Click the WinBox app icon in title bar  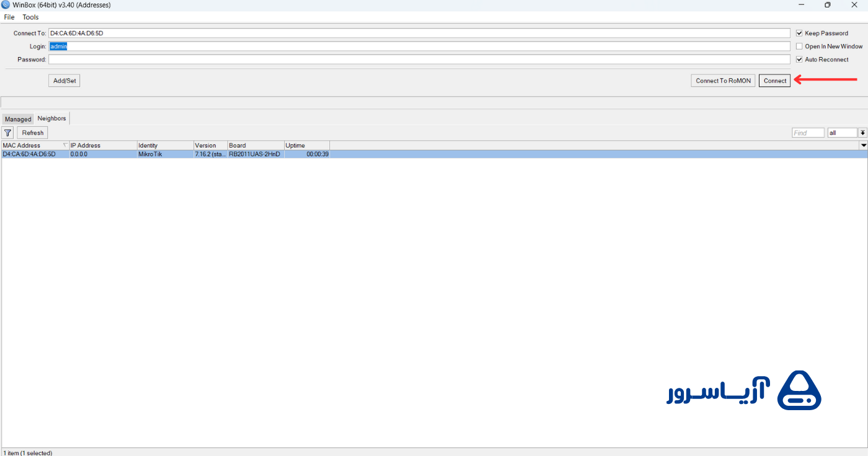(x=6, y=5)
